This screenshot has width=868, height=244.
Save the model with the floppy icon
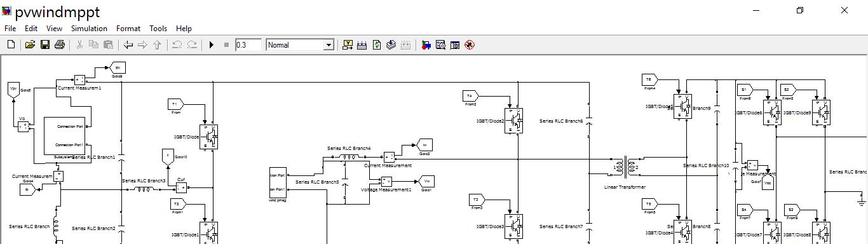pyautogui.click(x=45, y=45)
